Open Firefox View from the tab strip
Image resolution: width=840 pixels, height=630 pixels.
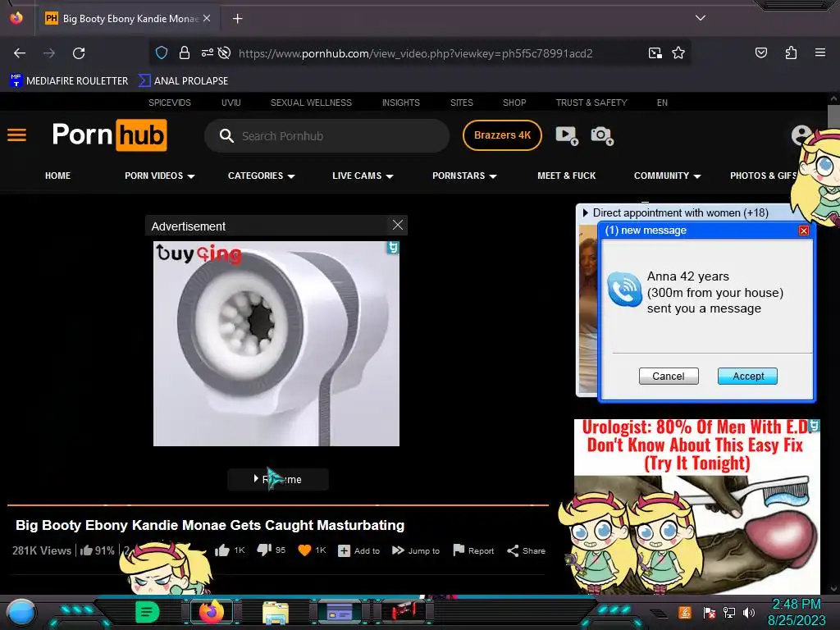(x=16, y=18)
